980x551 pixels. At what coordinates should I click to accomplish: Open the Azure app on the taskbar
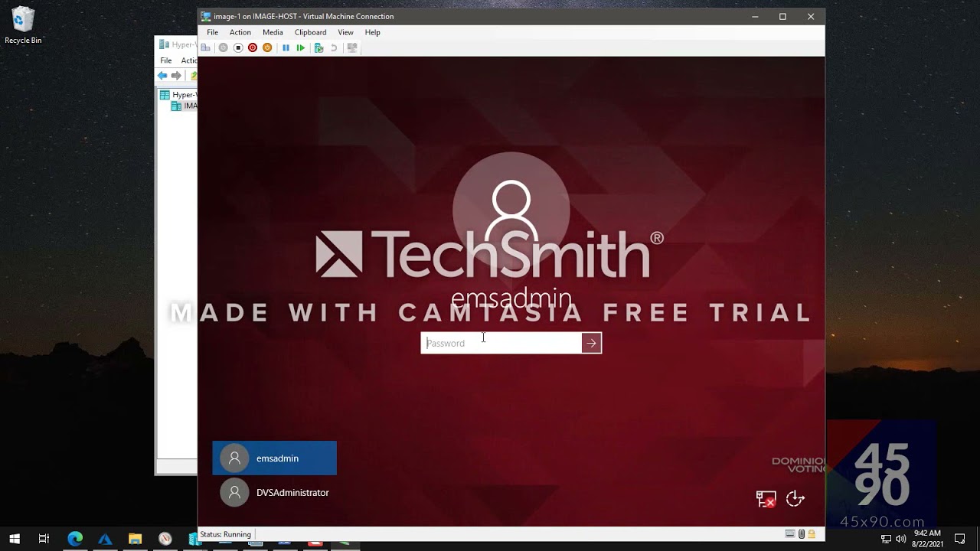pos(105,539)
